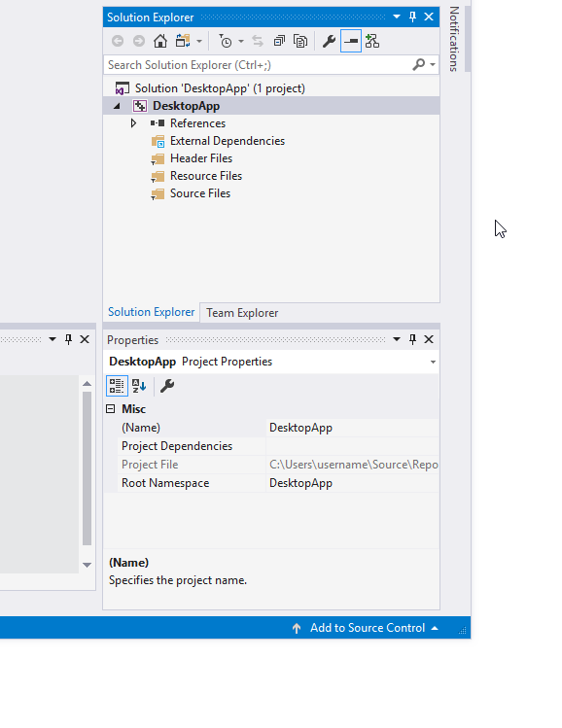The image size is (562, 728).
Task: Collapse the Misc category in Properties
Action: click(x=111, y=408)
